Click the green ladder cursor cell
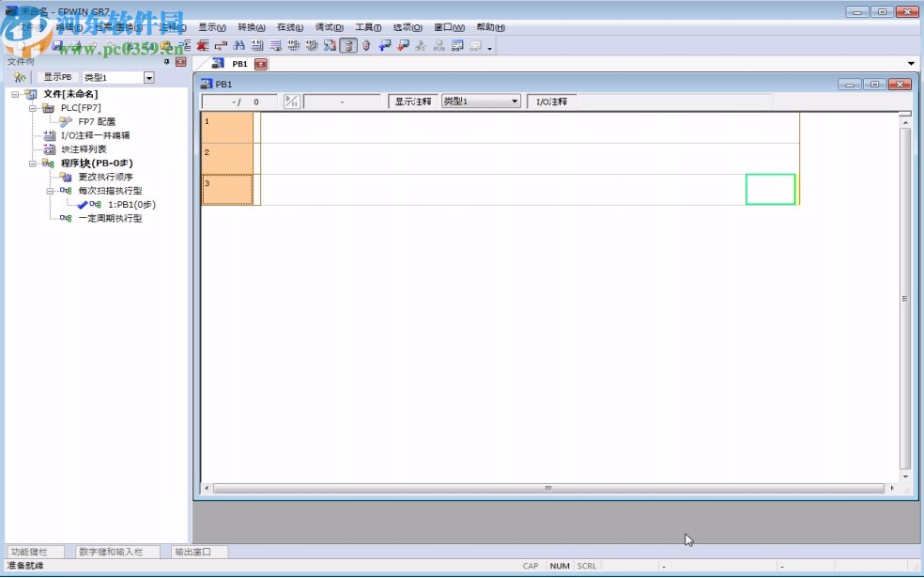The width and height of the screenshot is (924, 578). 770,189
